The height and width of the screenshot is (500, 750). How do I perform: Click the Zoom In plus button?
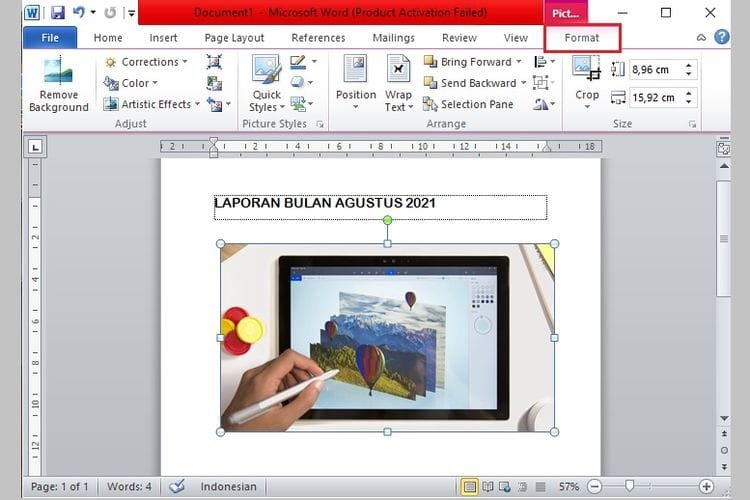706,487
